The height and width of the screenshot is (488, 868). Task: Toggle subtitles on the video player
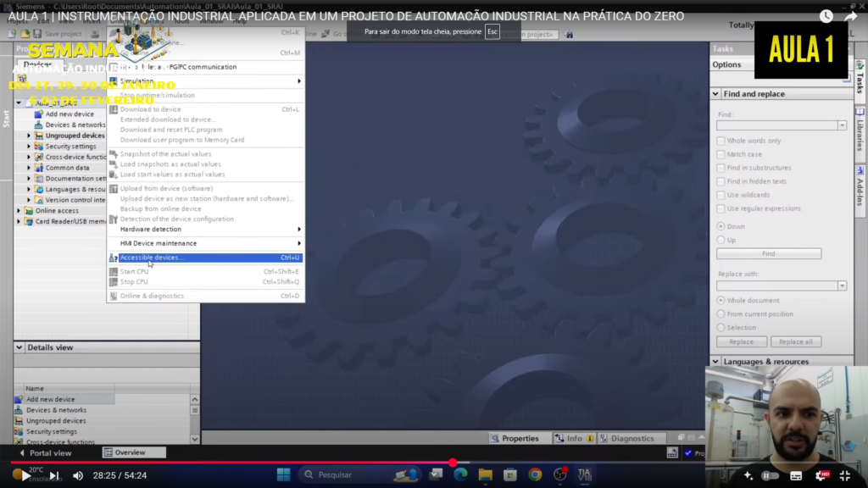click(796, 476)
